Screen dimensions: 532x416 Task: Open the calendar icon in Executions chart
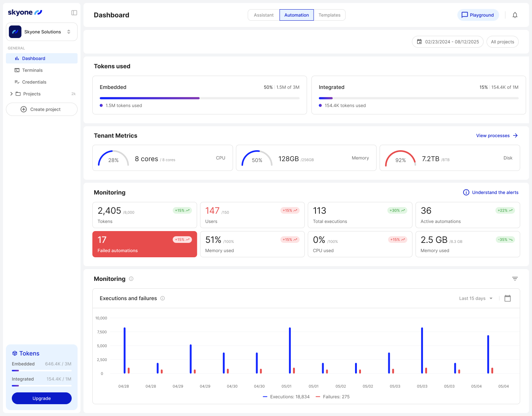tap(508, 298)
